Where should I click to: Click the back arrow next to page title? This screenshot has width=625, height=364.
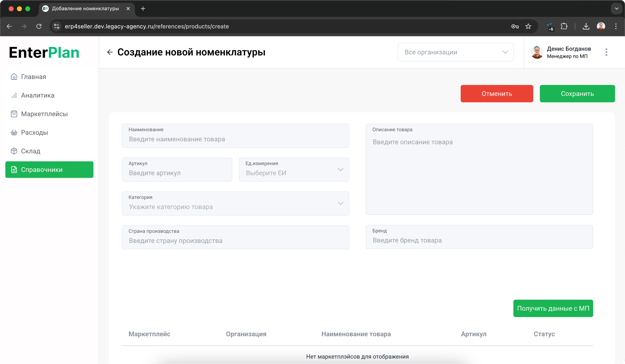(x=110, y=52)
